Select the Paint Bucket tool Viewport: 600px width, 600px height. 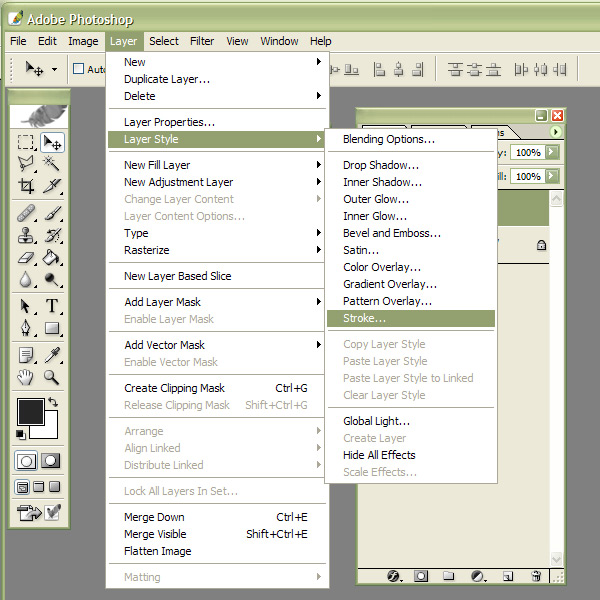tap(52, 257)
